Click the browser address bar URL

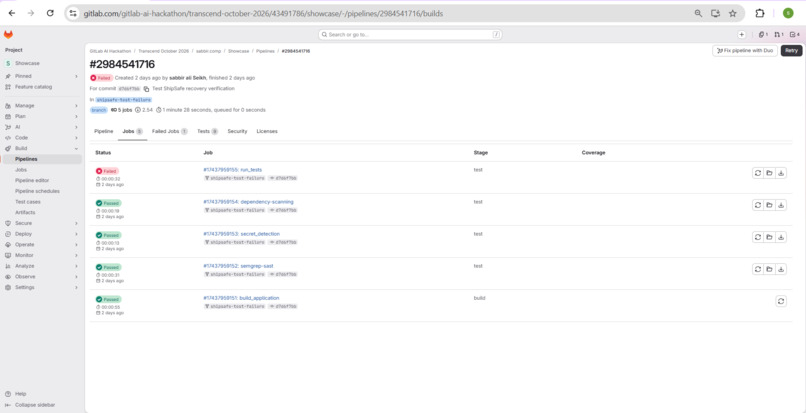263,13
